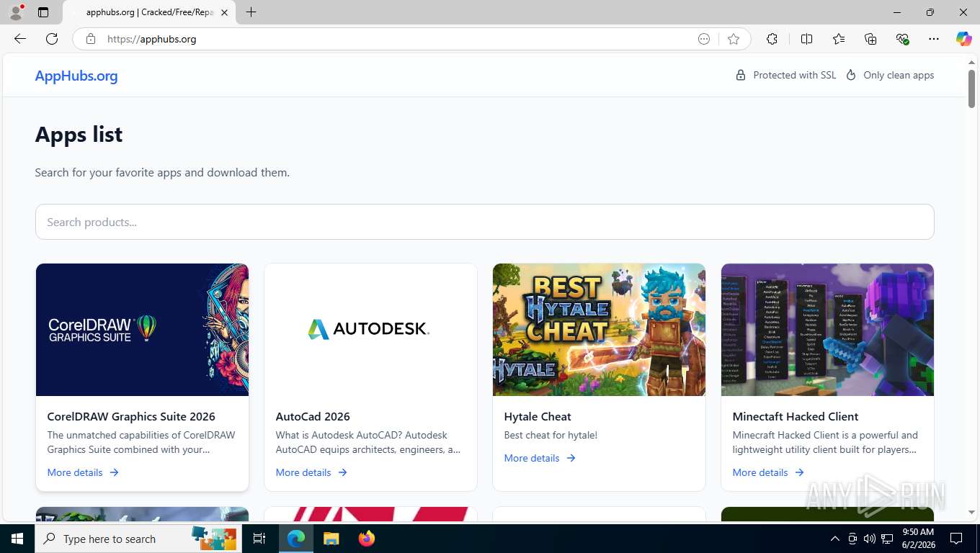
Task: Open a new browser tab
Action: (251, 12)
